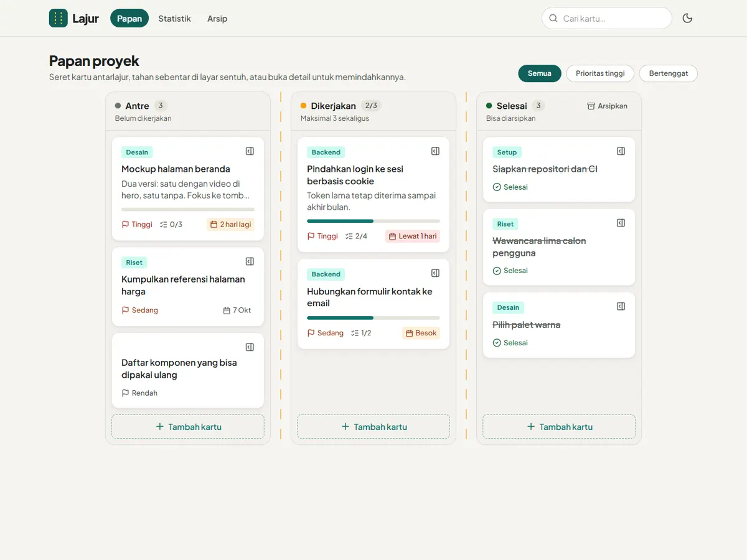
Task: Select the Prioritas tinggi filter
Action: point(600,73)
